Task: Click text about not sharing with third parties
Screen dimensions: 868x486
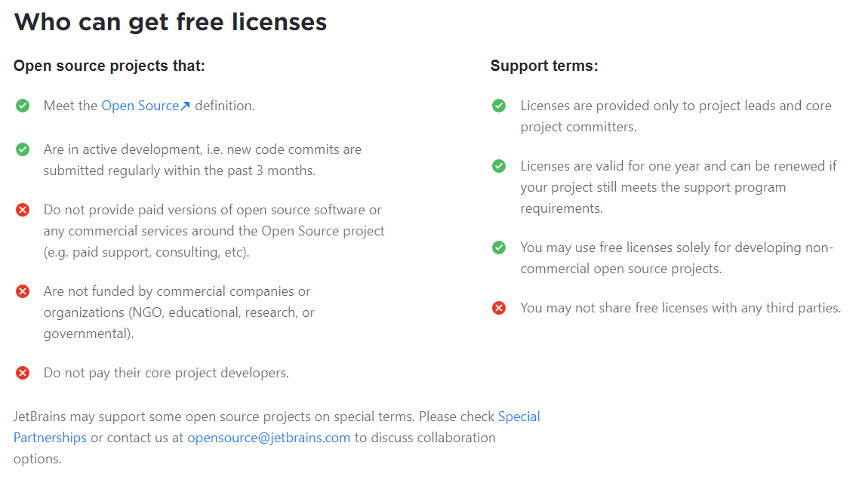Action: coord(680,308)
